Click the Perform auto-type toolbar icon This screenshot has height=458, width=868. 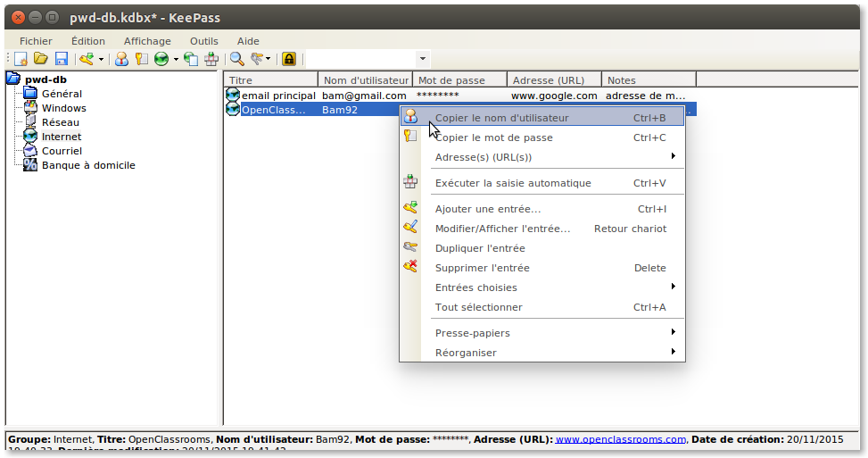[x=211, y=59]
